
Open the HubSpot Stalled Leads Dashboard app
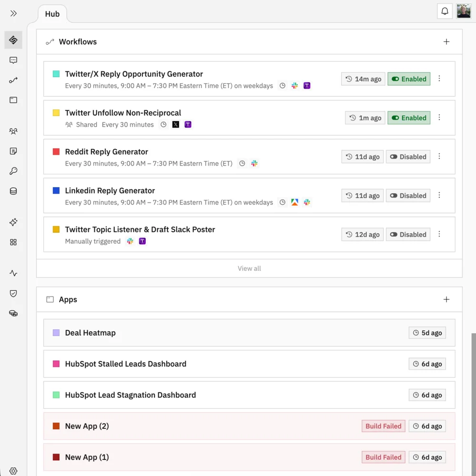(x=249, y=364)
